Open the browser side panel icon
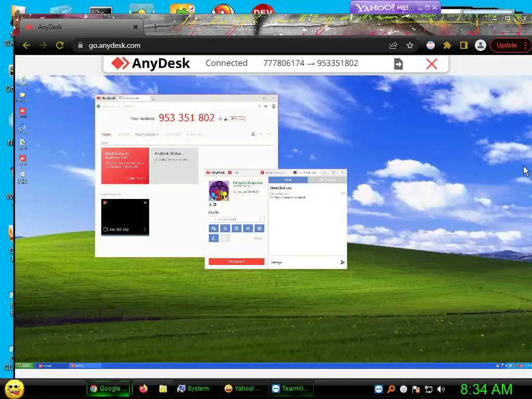Image resolution: width=532 pixels, height=399 pixels. [464, 46]
